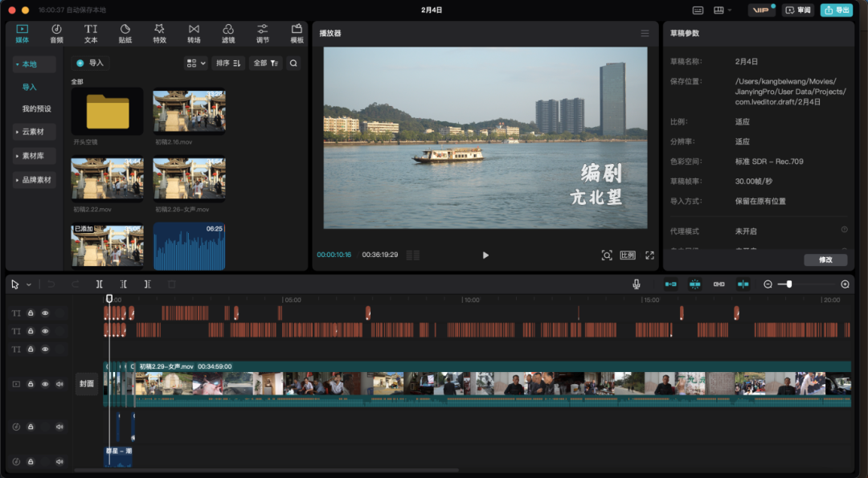The height and width of the screenshot is (478, 868).
Task: Open the media view mode dropdown
Action: point(195,63)
